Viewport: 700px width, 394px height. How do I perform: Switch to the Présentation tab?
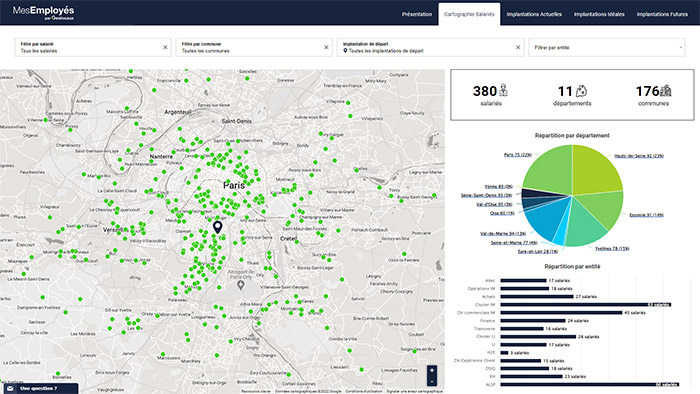[x=417, y=14]
